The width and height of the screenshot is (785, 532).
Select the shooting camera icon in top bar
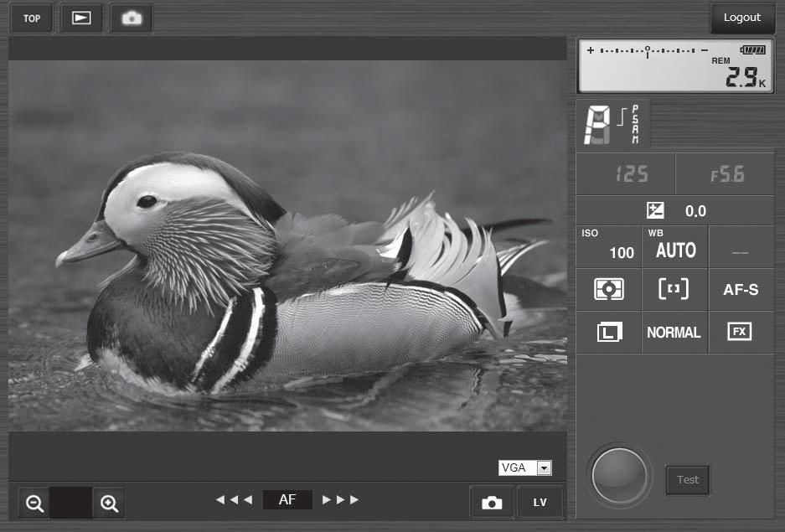[132, 18]
